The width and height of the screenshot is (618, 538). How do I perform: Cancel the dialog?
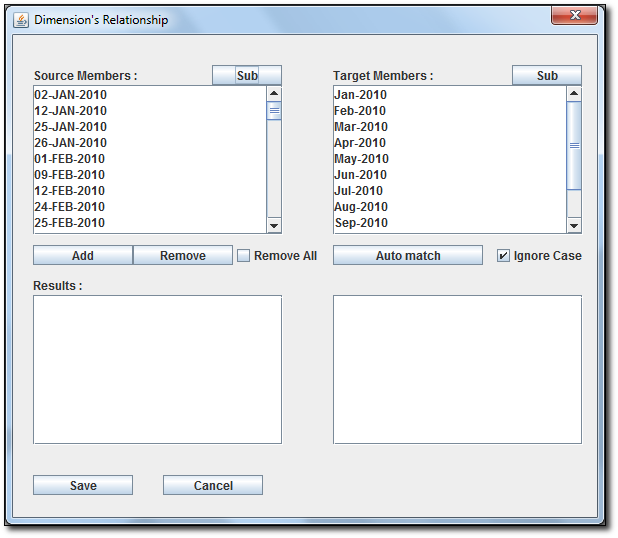pyautogui.click(x=213, y=486)
